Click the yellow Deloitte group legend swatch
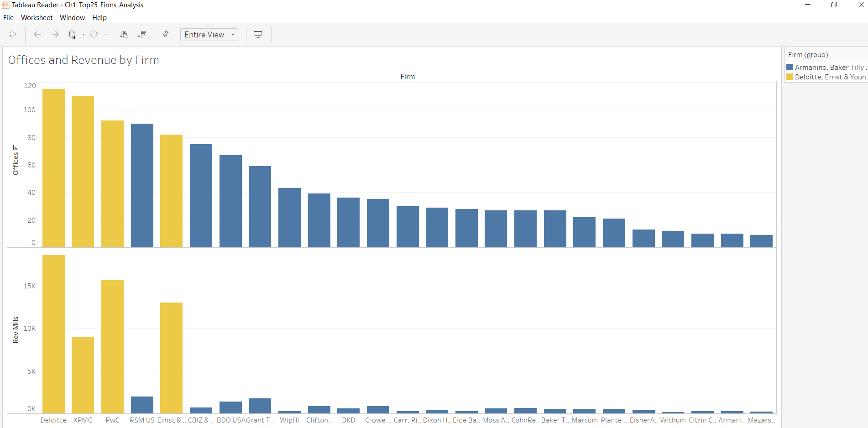 790,77
